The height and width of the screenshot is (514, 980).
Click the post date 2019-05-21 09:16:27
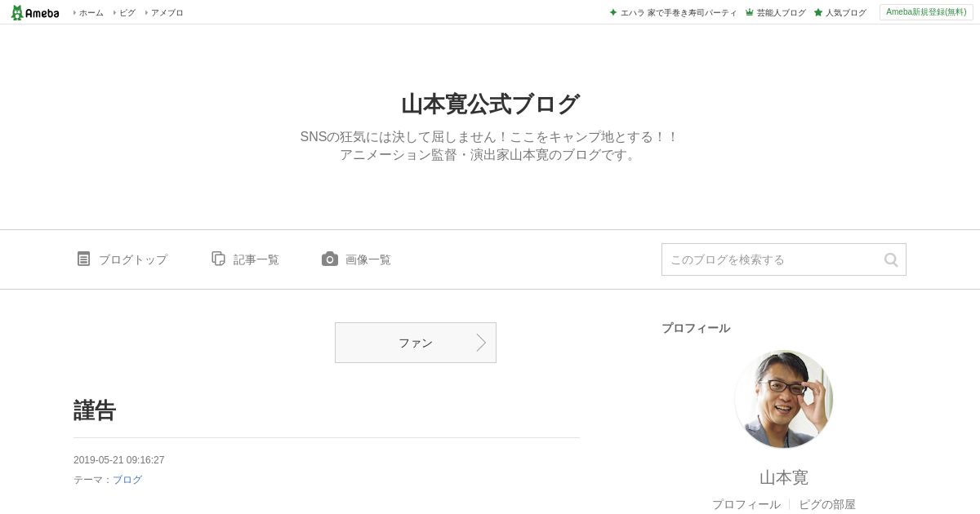tap(119, 460)
